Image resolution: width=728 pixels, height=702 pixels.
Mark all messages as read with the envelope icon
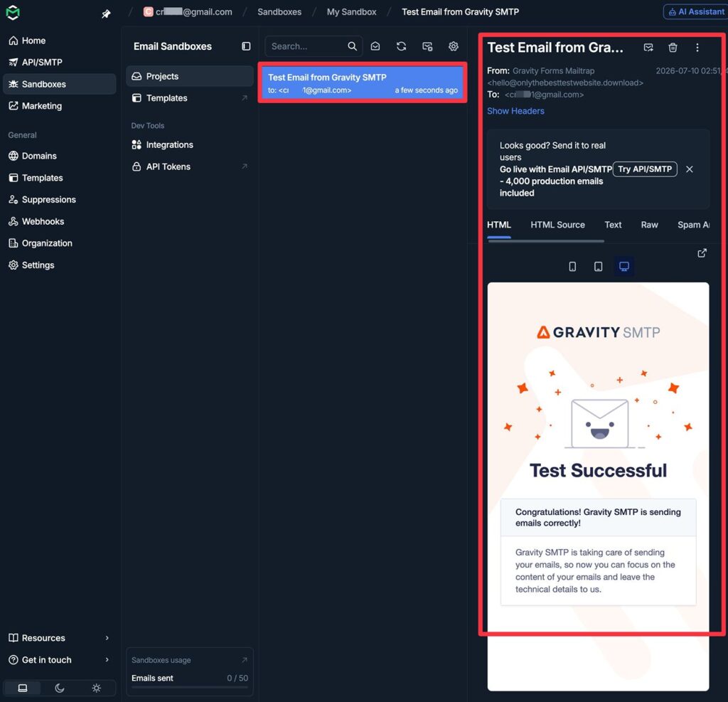pyautogui.click(x=375, y=46)
